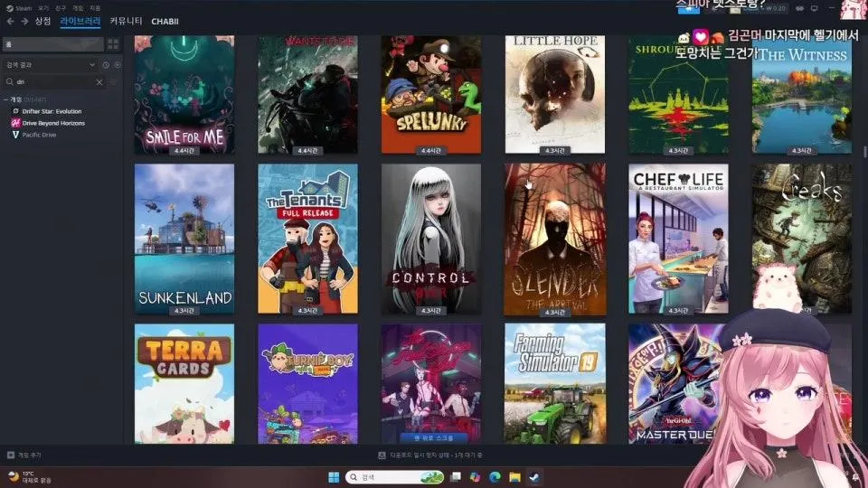Viewport: 868px width, 488px height.
Task: Open the Turnip Boy game cover
Action: click(307, 383)
